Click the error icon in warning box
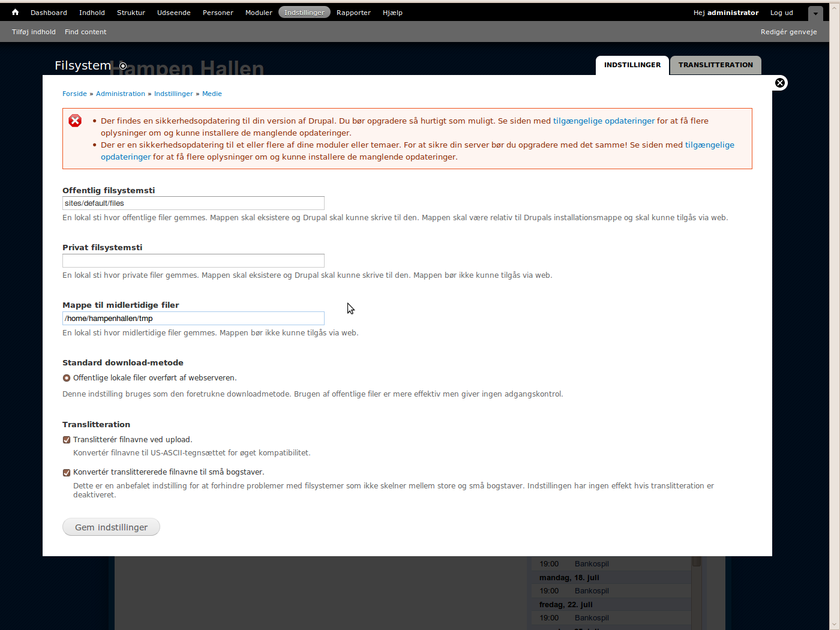The height and width of the screenshot is (630, 840). coord(75,121)
